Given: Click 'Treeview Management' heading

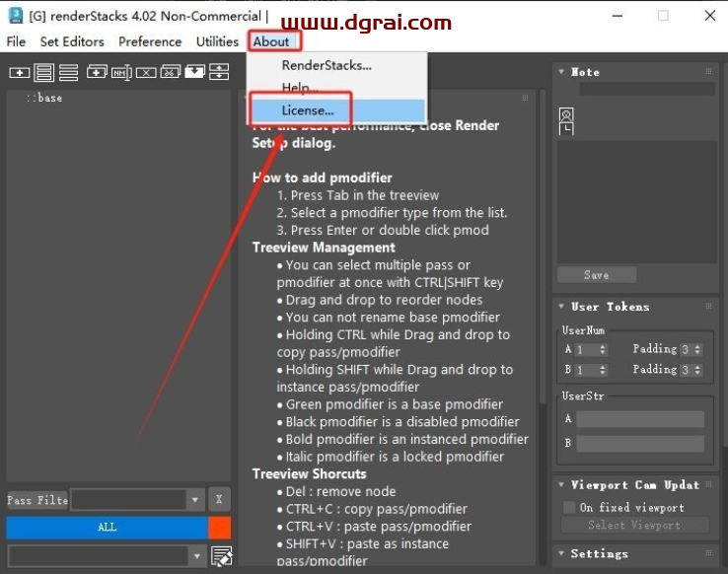Looking at the screenshot, I should pos(324,248).
